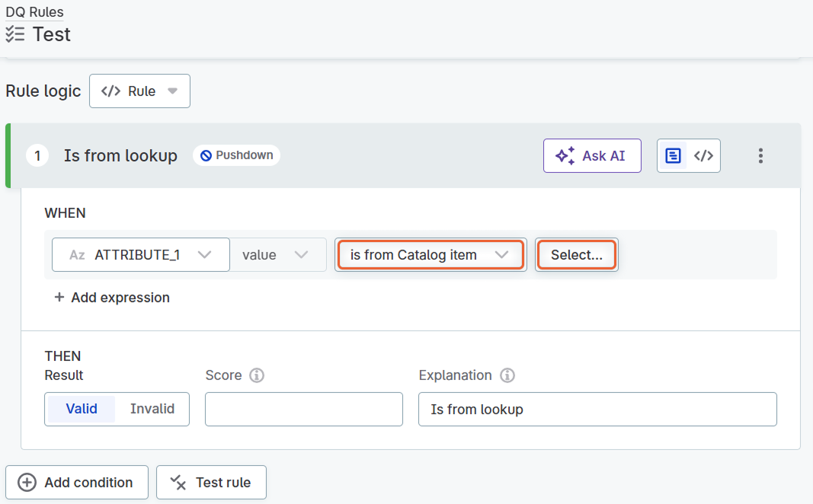Click the Pushdown disabled badge
The image size is (813, 504).
click(236, 155)
